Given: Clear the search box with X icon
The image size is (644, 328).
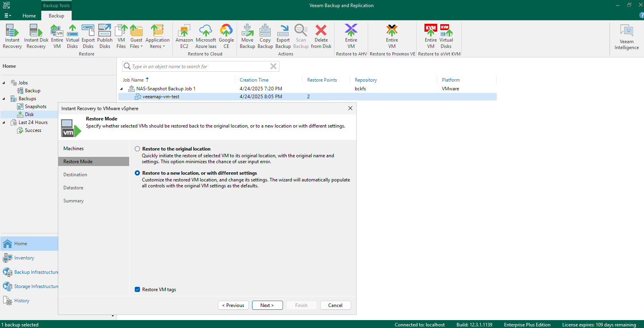Looking at the screenshot, I should (273, 66).
